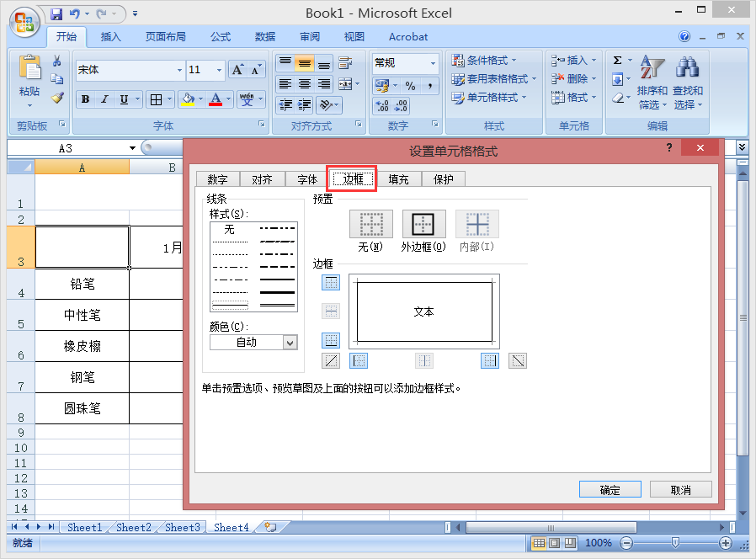Increase font size with the large A
The height and width of the screenshot is (559, 756).
[x=237, y=70]
